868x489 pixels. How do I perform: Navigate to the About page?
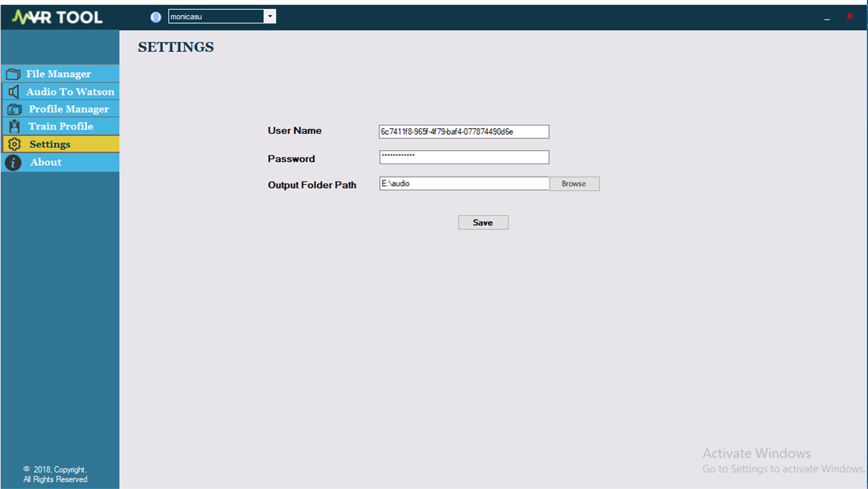click(x=44, y=160)
